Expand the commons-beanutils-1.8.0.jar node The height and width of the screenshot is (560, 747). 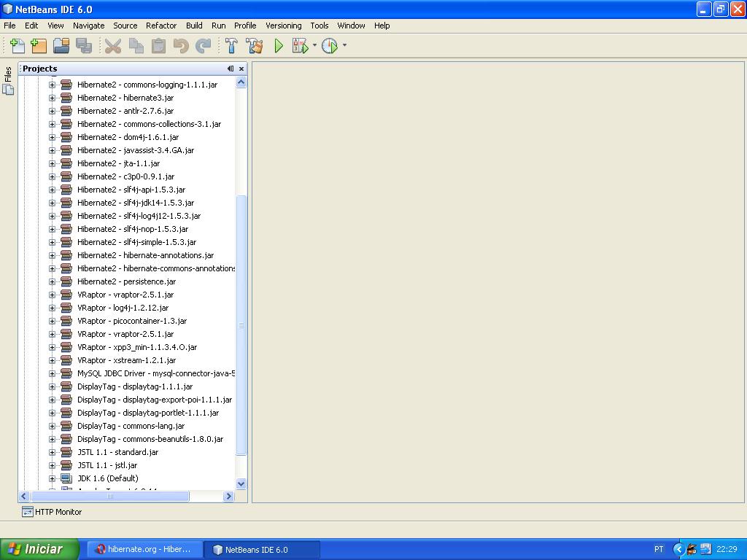[52, 439]
